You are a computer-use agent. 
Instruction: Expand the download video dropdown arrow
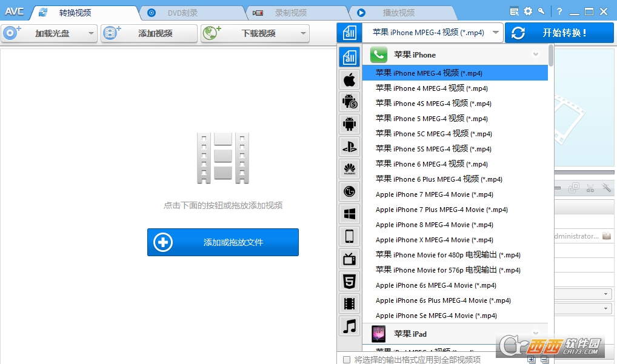coord(303,33)
